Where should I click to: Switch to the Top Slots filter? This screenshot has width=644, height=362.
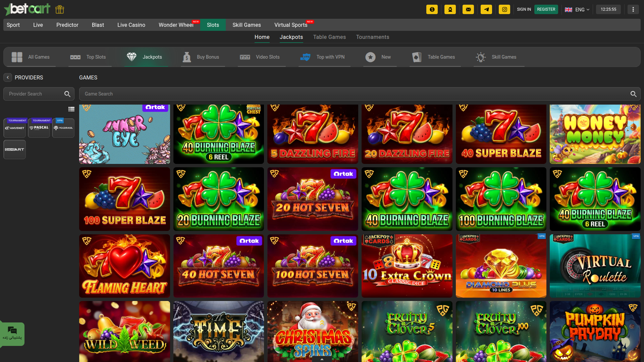[89, 57]
